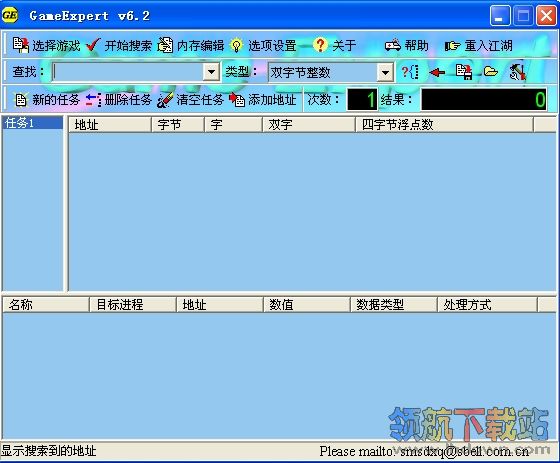Expand the 类型 data type dropdown arrow
Image resolution: width=560 pixels, height=463 pixels.
(x=385, y=73)
